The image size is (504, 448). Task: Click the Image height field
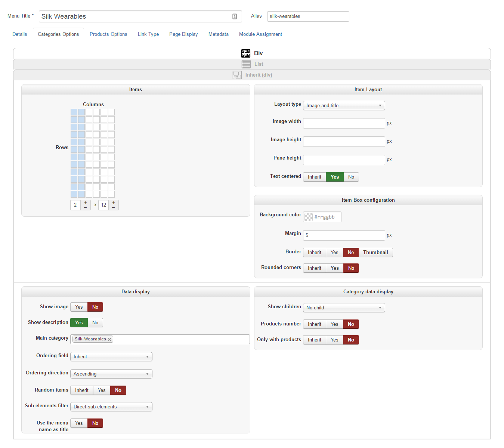tap(344, 142)
